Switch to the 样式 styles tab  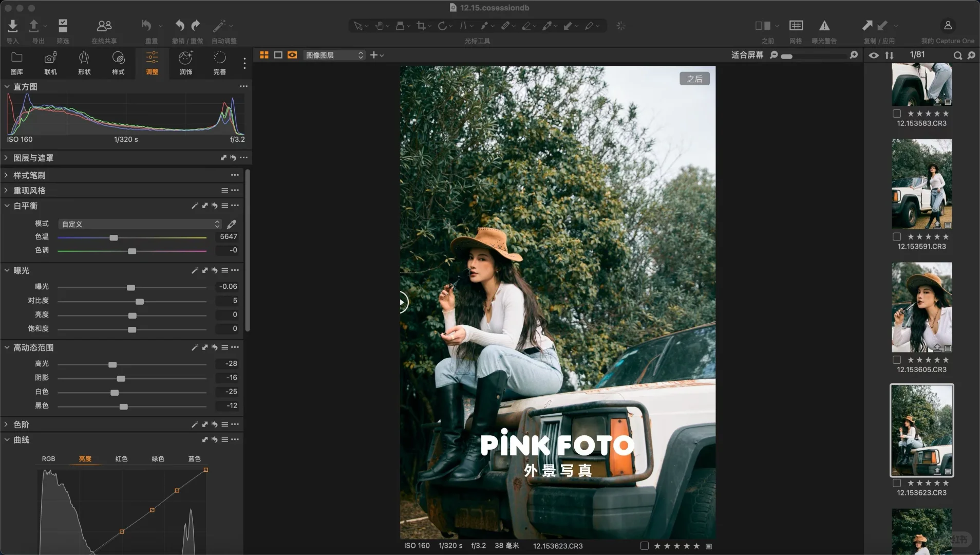click(x=118, y=63)
